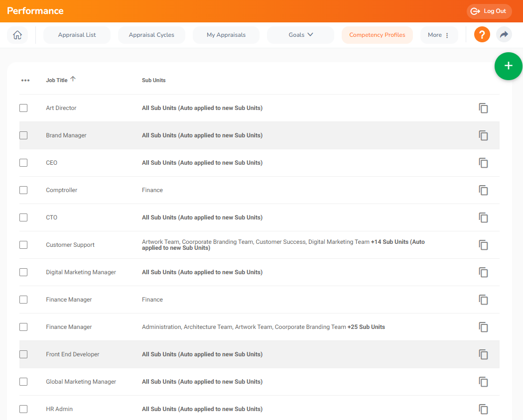Screen dimensions: 523x420
Task: Copy the Brand Manager profile
Action: (483, 135)
